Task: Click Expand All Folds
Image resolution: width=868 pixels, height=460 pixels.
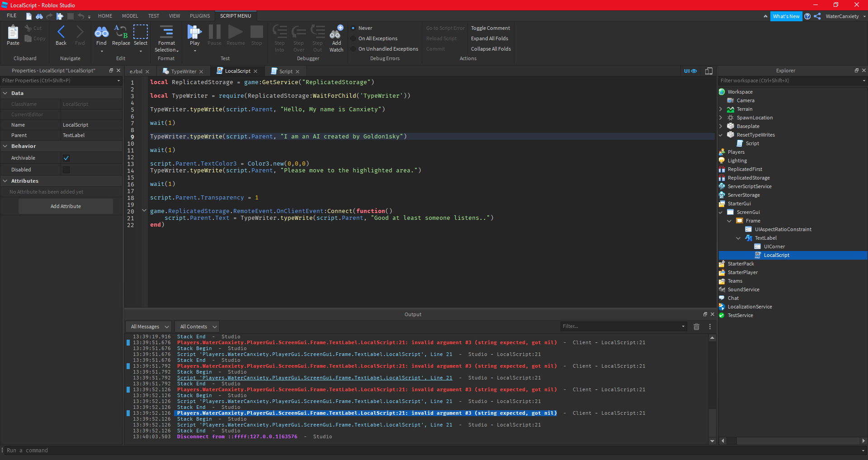Action: [490, 38]
